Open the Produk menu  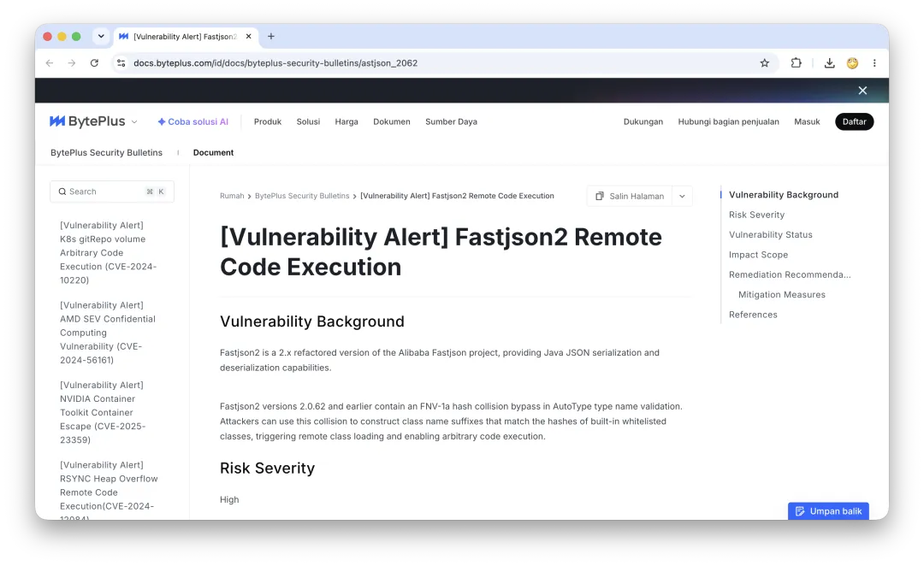click(x=268, y=122)
